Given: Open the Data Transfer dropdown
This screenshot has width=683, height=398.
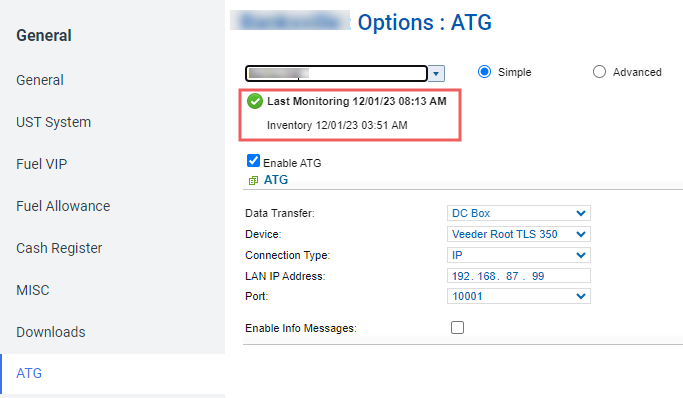Looking at the screenshot, I should coord(519,213).
